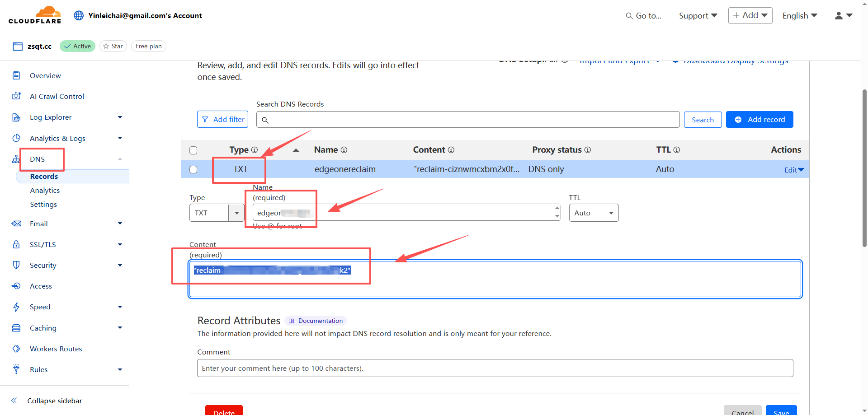
Task: Click the DNS network icon
Action: [16, 159]
